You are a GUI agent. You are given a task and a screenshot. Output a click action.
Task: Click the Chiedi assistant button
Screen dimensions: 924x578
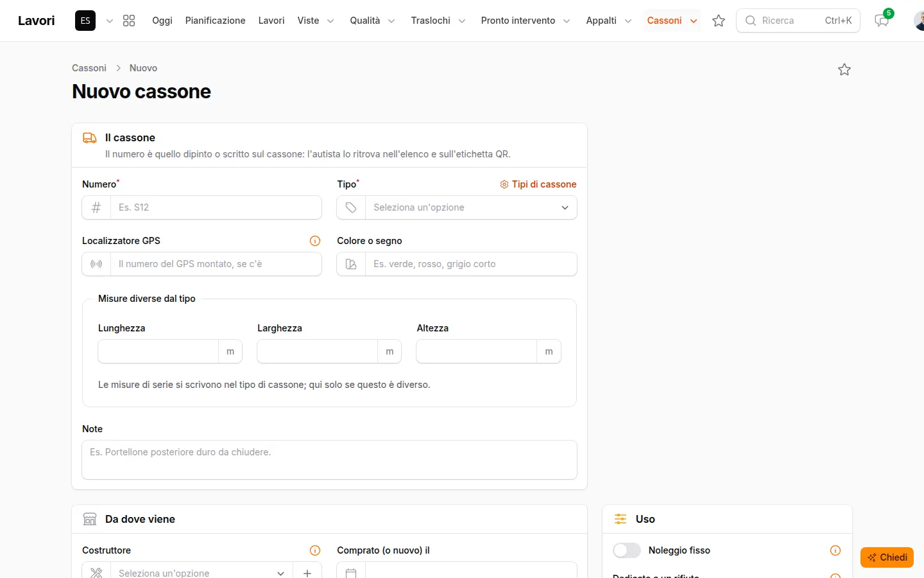(887, 557)
